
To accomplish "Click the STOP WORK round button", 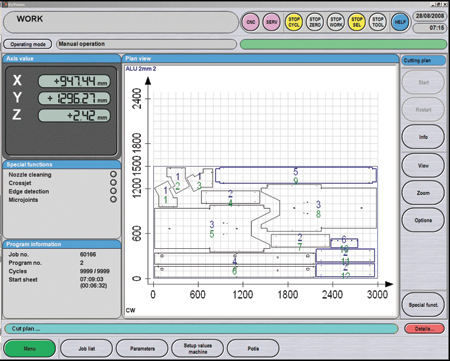I will click(x=336, y=22).
